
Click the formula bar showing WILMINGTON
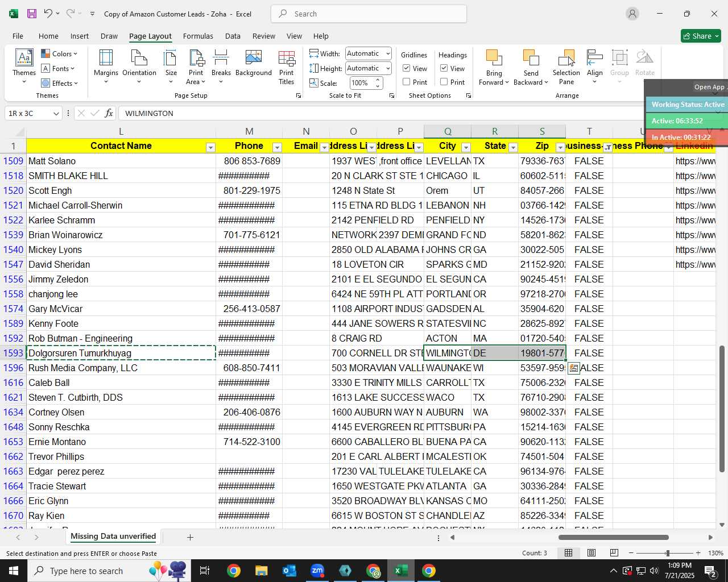381,113
